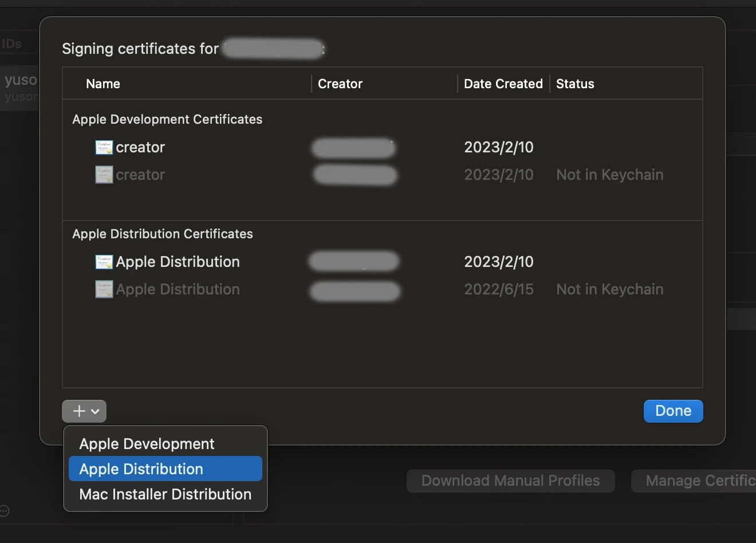This screenshot has width=756, height=543.
Task: Sort by the Date Created column header
Action: click(x=503, y=84)
